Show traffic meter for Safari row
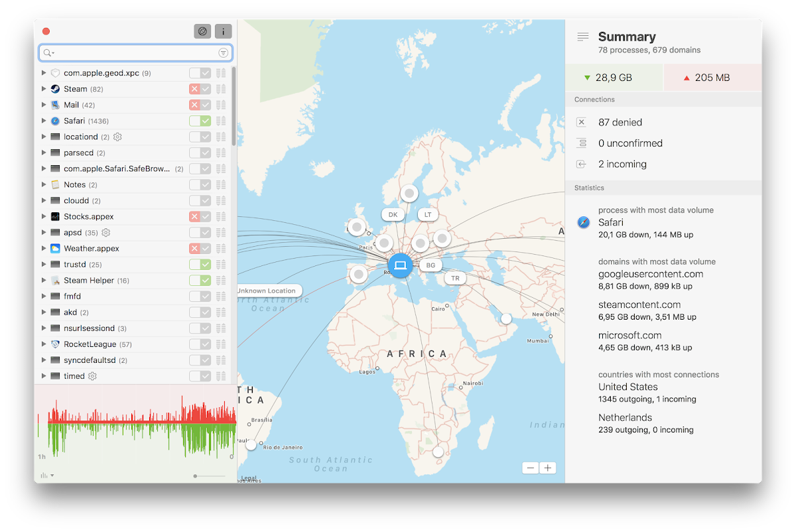 222,121
